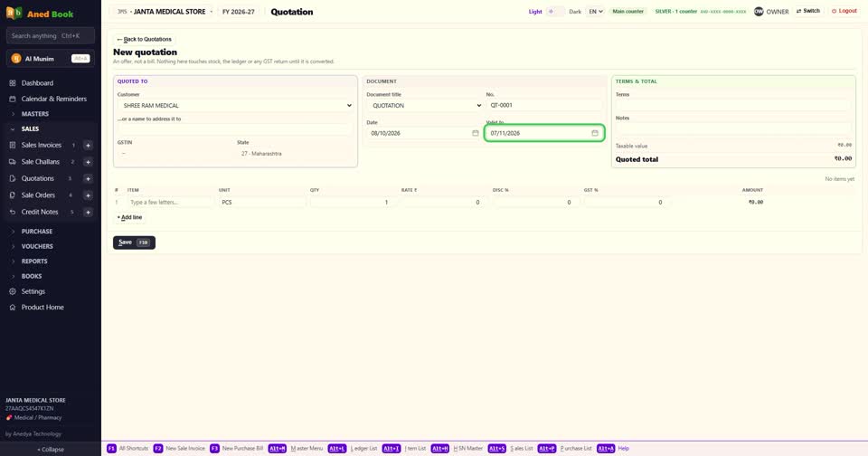Open the Dashboard page

pyautogui.click(x=38, y=83)
